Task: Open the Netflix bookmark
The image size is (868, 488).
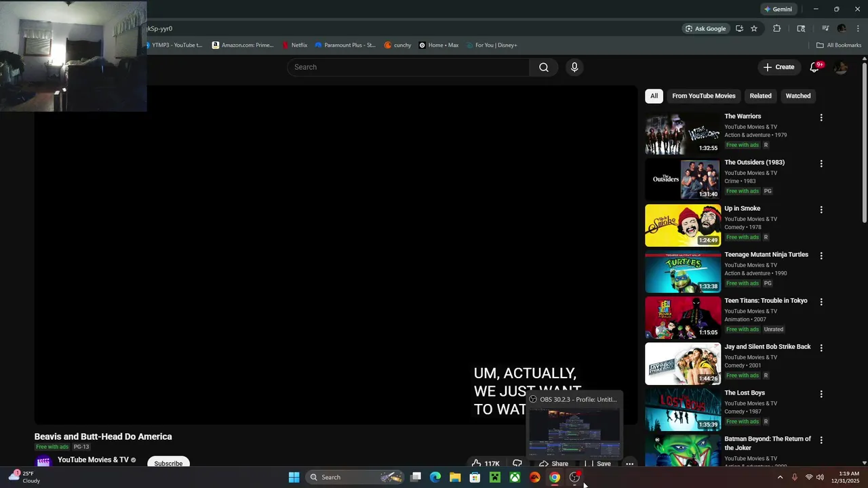Action: click(x=295, y=45)
